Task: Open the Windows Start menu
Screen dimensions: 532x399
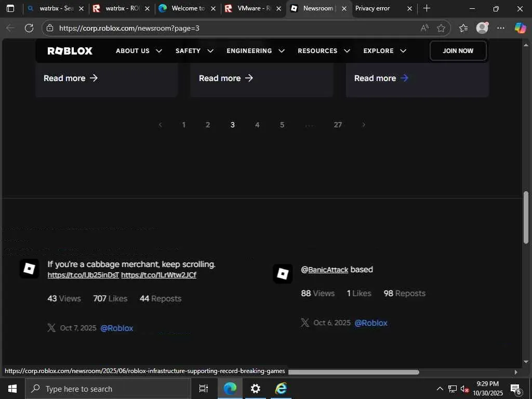Action: pos(12,389)
